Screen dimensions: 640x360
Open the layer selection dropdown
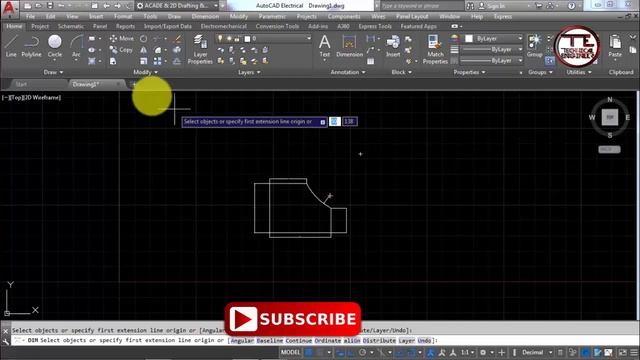click(309, 38)
